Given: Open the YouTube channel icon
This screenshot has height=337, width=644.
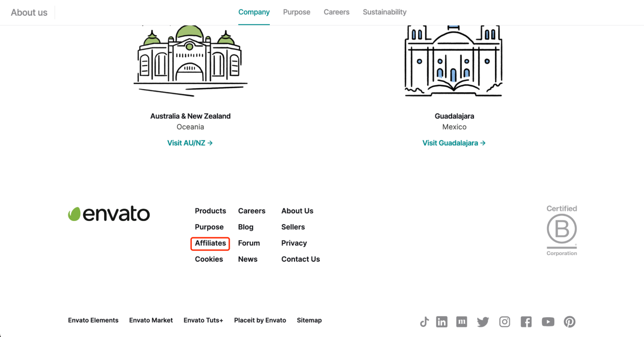Looking at the screenshot, I should point(548,322).
